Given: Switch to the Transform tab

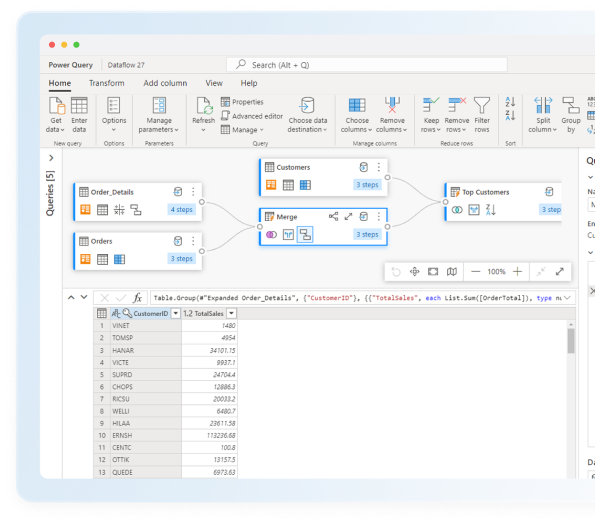Looking at the screenshot, I should point(107,83).
